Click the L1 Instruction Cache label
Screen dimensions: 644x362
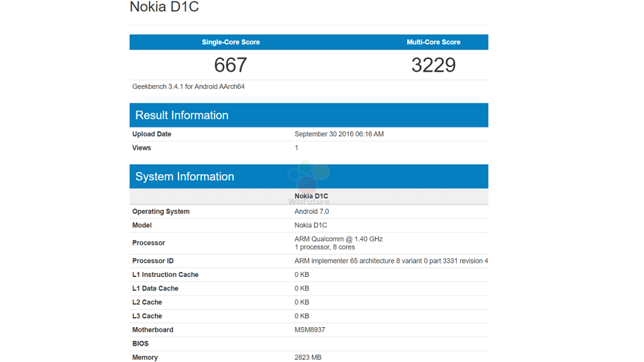tap(166, 275)
